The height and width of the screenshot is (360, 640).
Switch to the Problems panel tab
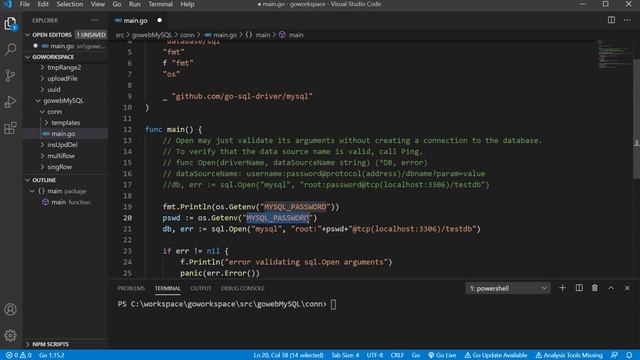(x=131, y=288)
